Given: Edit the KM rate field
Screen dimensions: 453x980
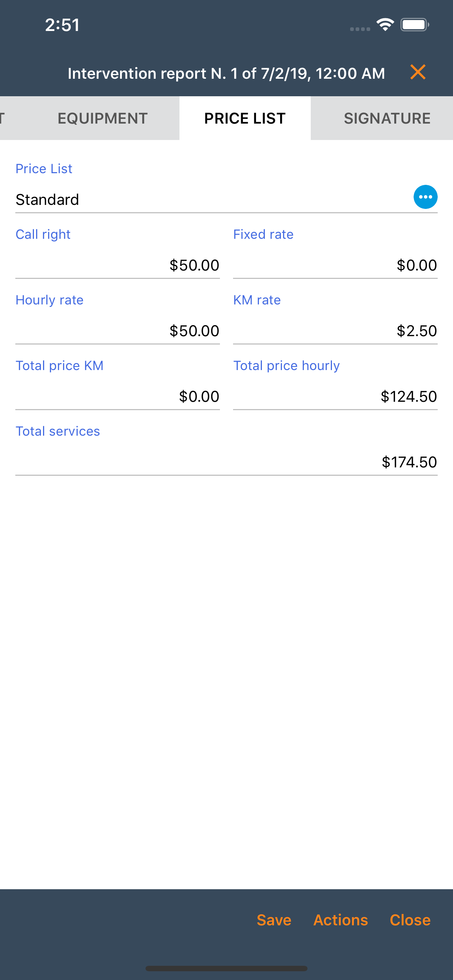Looking at the screenshot, I should click(x=335, y=331).
